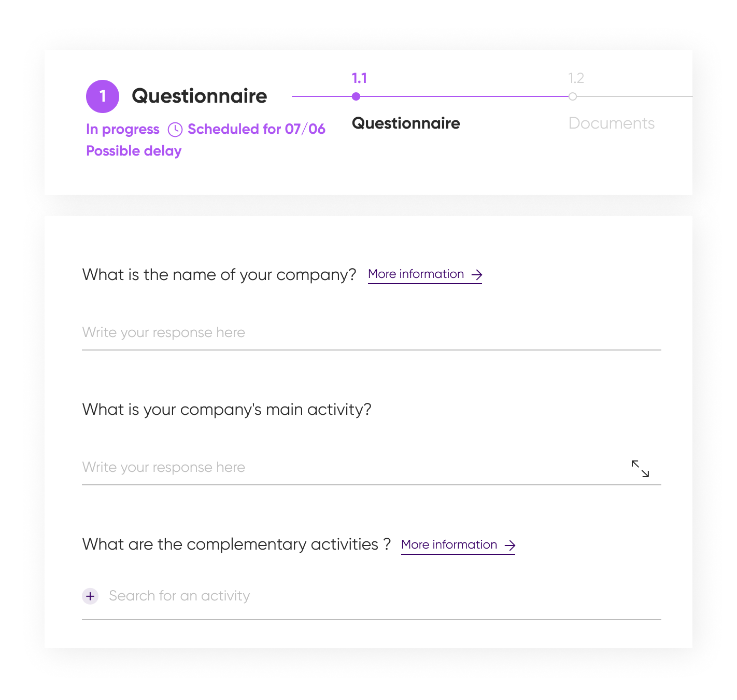The height and width of the screenshot is (700, 737).
Task: Click the company name response field
Action: (372, 333)
